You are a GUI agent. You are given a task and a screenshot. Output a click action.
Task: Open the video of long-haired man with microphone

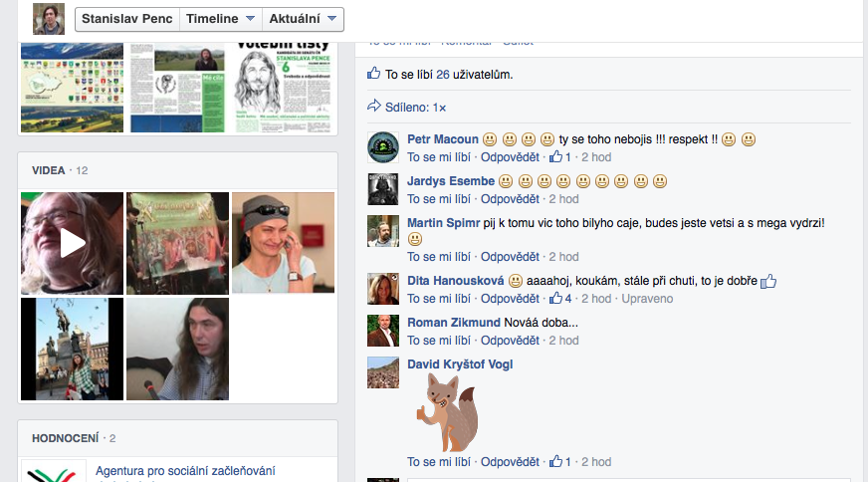point(178,349)
